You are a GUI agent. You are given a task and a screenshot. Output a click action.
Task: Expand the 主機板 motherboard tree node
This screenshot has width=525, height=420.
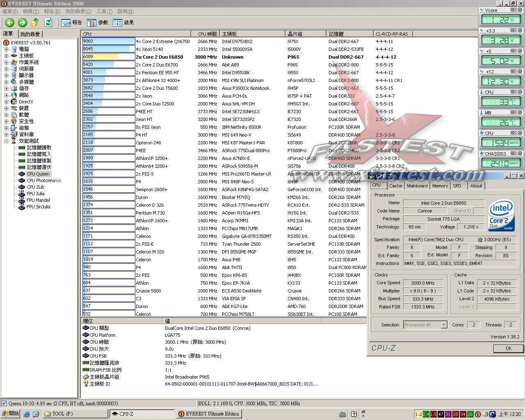point(7,56)
